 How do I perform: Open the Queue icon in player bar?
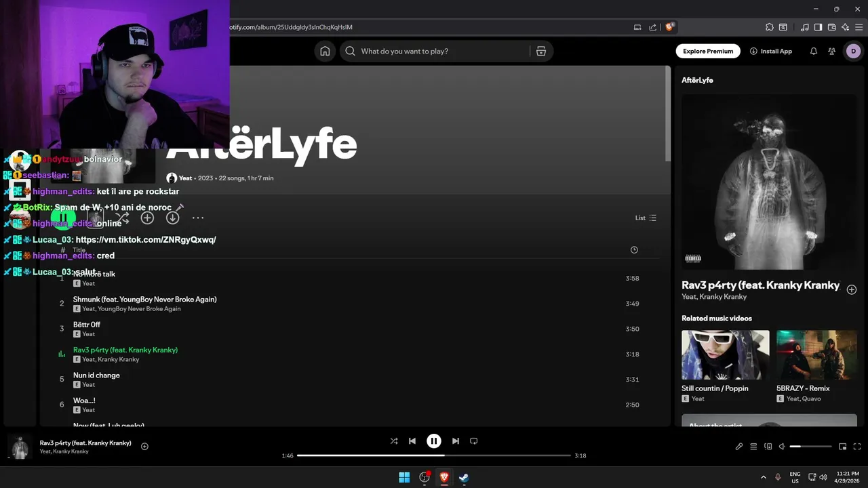(753, 447)
